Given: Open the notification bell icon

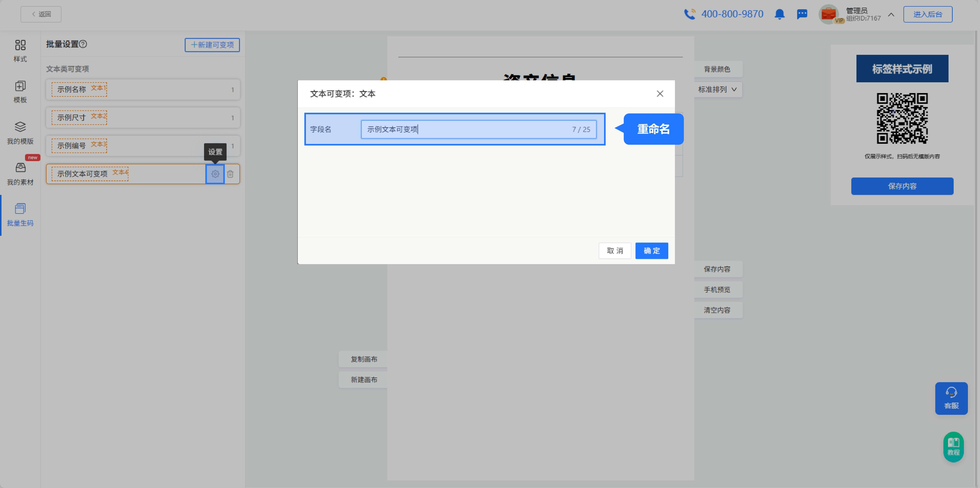Looking at the screenshot, I should tap(779, 14).
